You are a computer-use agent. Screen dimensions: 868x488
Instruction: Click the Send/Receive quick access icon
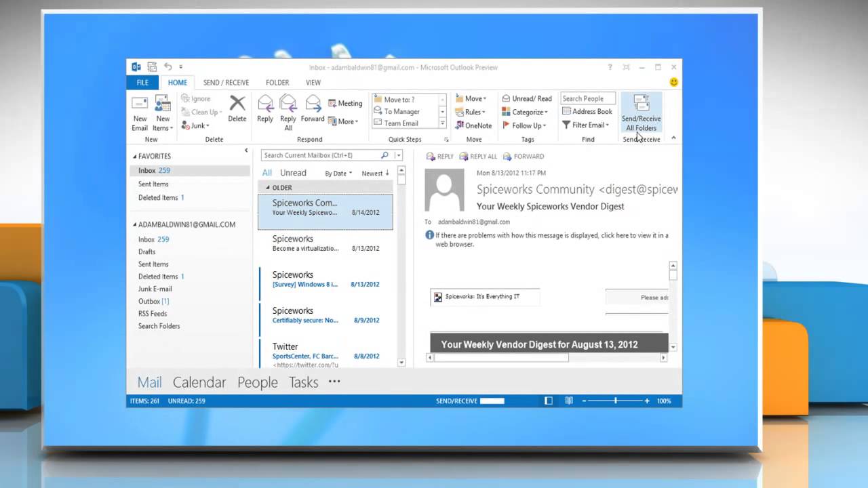[x=152, y=66]
